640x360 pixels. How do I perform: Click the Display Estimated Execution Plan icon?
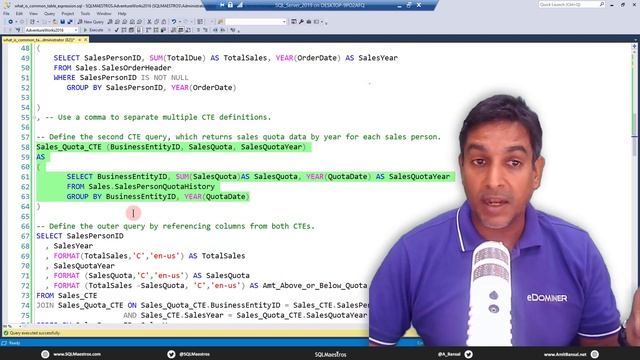124,30
